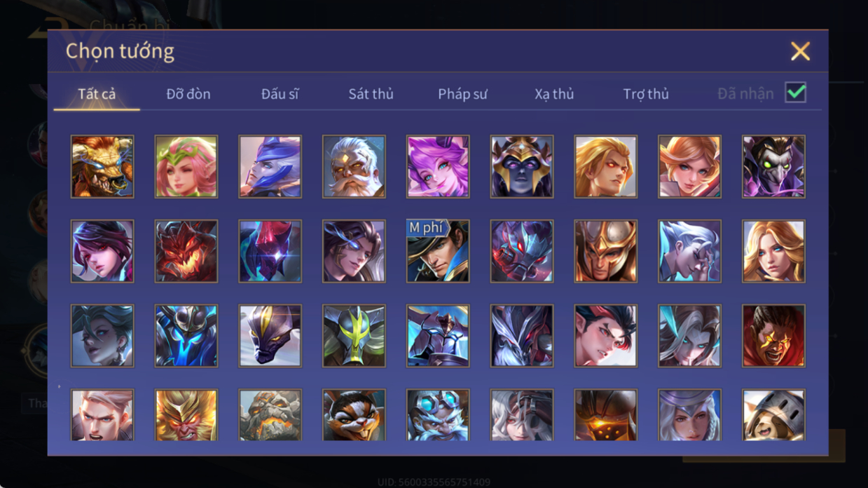
Task: Toggle the 'Đã nhận' checkbox
Action: pyautogui.click(x=795, y=93)
